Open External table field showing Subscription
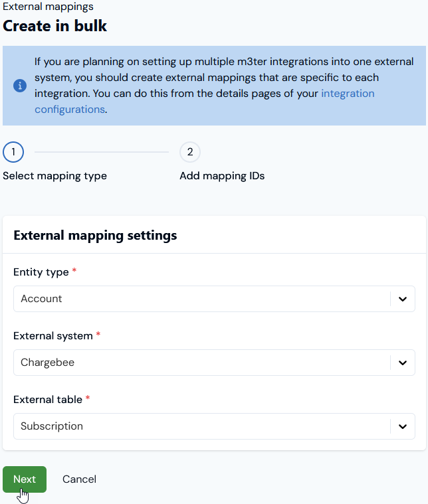 [x=214, y=426]
